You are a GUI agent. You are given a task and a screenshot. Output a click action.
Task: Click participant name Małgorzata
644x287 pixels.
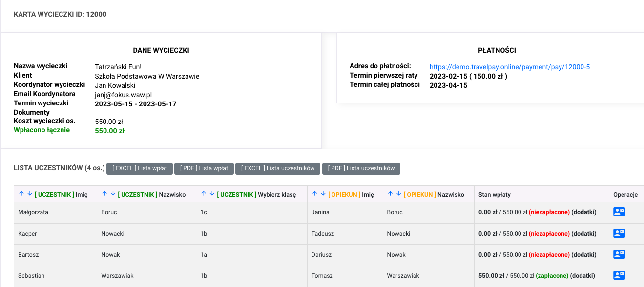pyautogui.click(x=34, y=212)
